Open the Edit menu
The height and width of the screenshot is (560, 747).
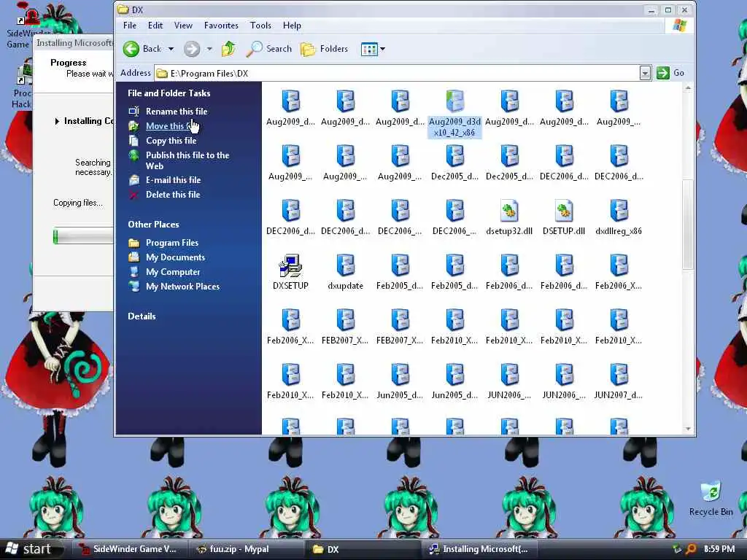(155, 26)
